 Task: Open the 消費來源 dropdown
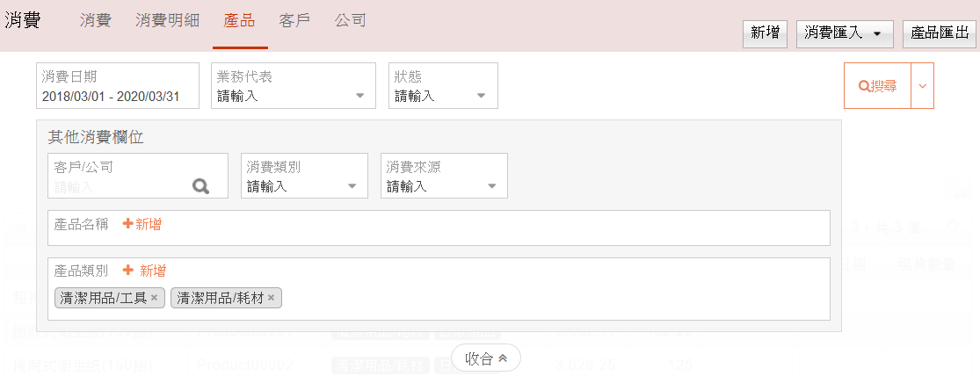coord(444,176)
